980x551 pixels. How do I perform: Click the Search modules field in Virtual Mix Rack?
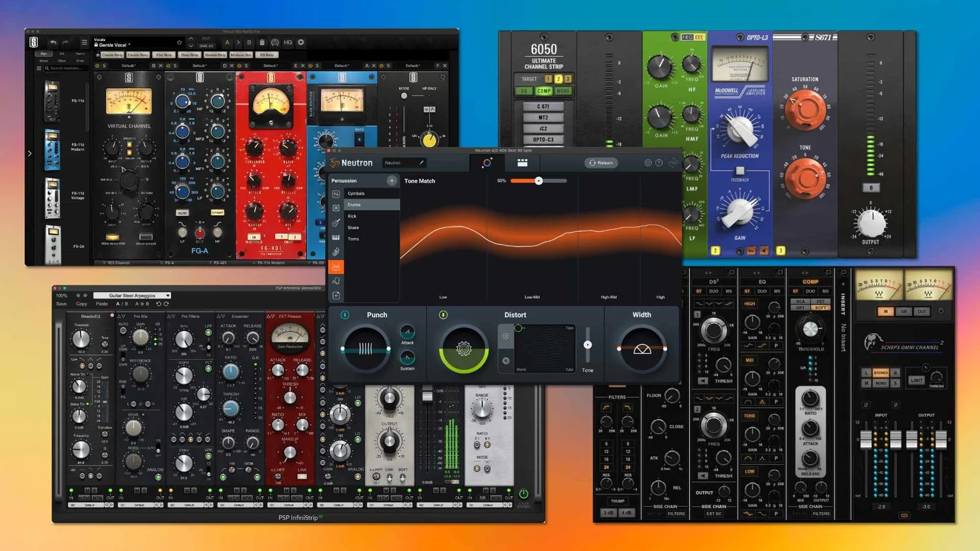click(x=65, y=68)
